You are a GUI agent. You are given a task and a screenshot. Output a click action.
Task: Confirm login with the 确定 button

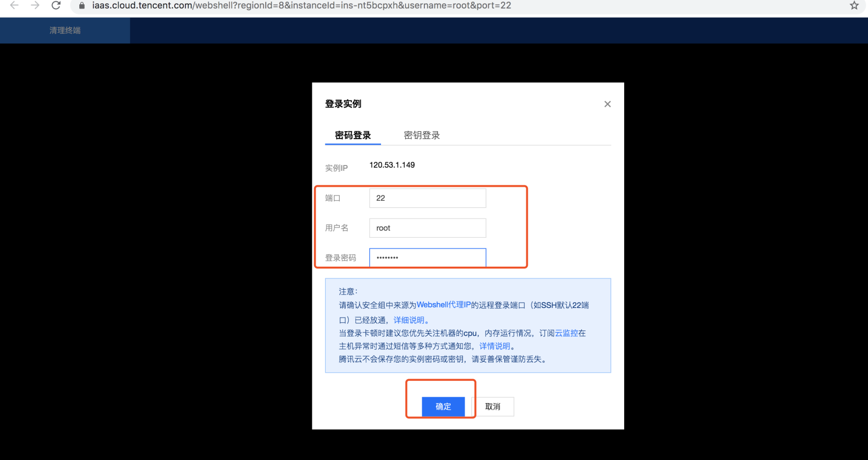point(443,406)
